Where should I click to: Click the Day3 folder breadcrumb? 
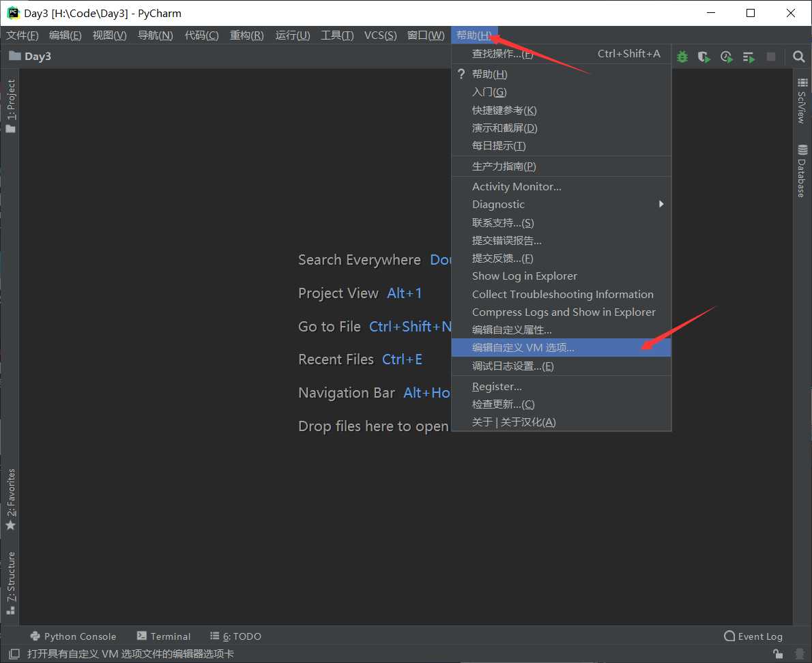click(x=30, y=56)
